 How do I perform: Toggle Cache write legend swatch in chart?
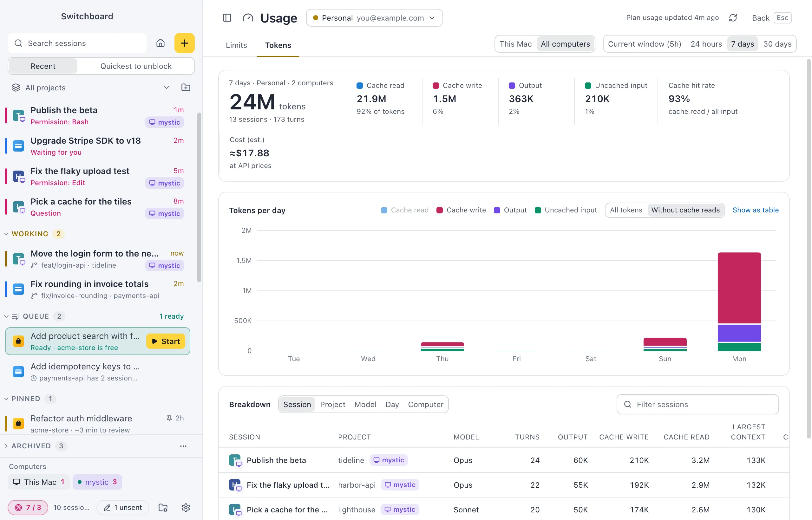(x=439, y=210)
